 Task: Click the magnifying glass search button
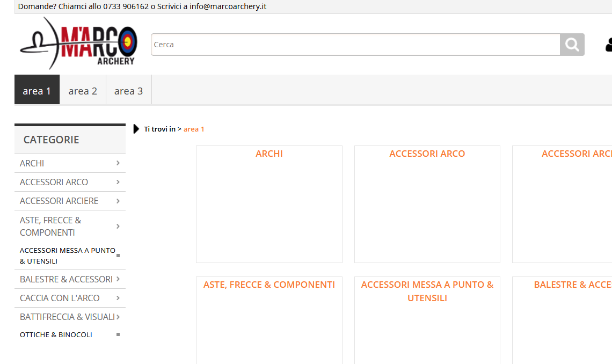click(572, 45)
